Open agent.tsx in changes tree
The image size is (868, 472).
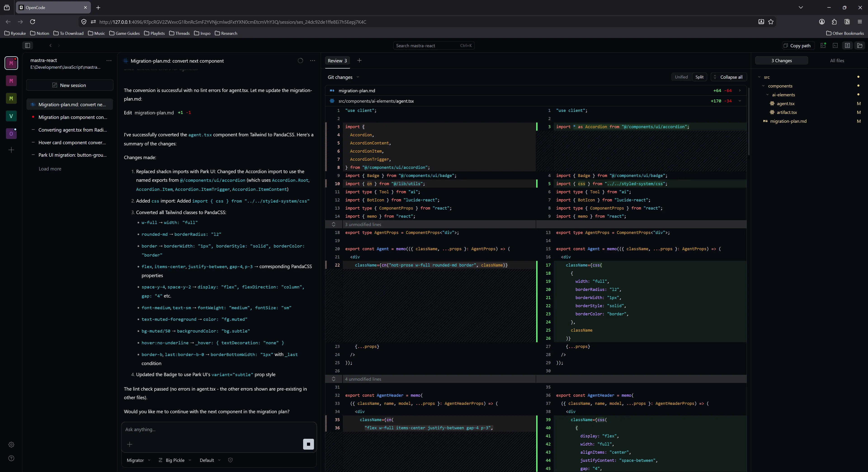(785, 104)
